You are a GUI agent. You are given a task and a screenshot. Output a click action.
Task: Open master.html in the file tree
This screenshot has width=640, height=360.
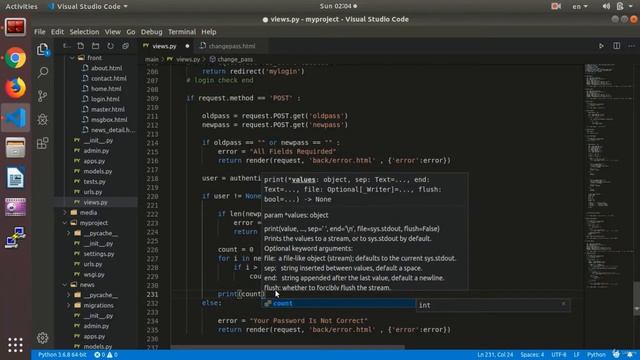point(108,109)
